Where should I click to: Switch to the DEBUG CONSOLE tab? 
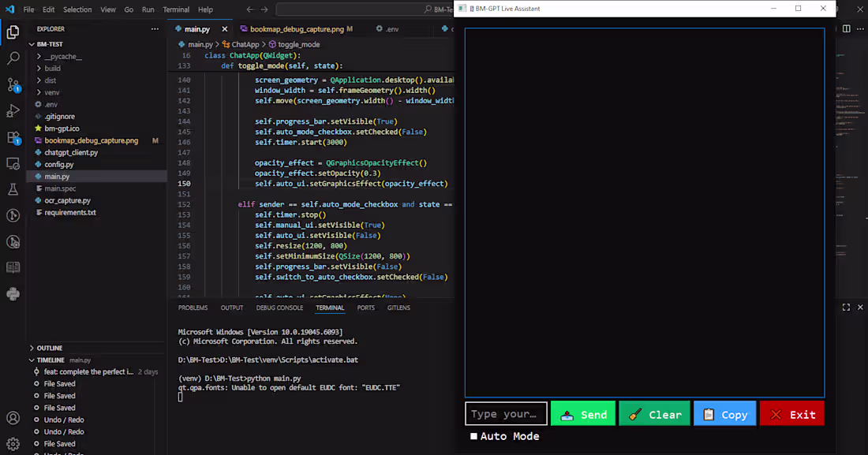point(279,308)
